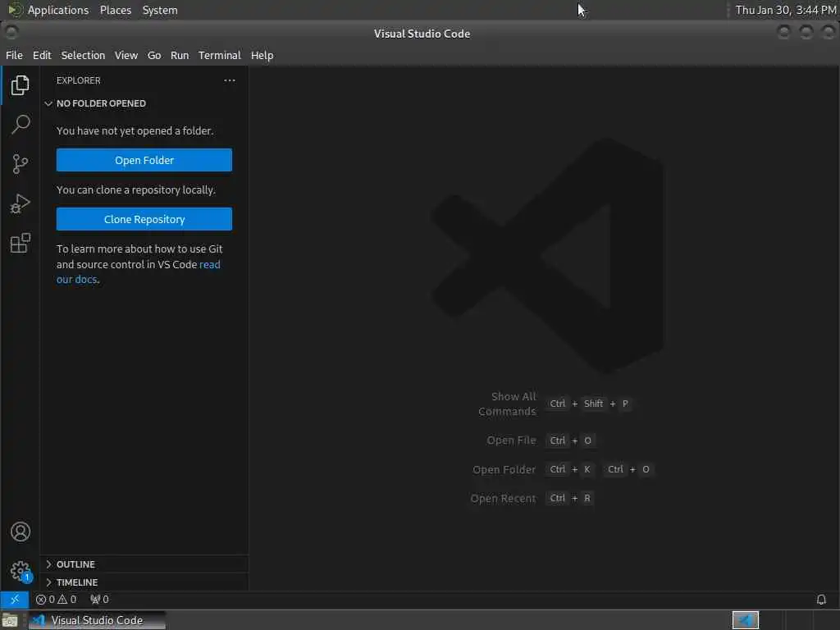Click the Open Folder button

(x=144, y=160)
